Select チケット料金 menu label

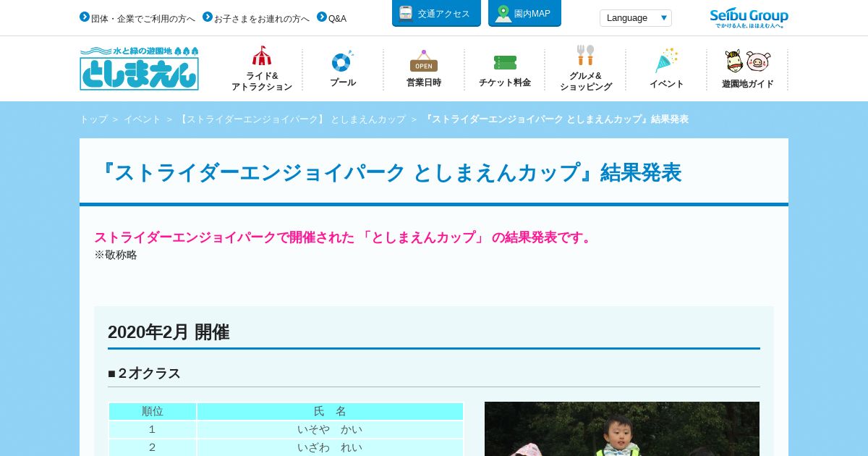[x=505, y=83]
